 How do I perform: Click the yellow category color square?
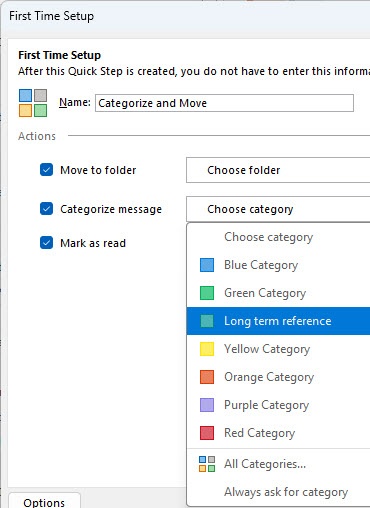tap(207, 349)
